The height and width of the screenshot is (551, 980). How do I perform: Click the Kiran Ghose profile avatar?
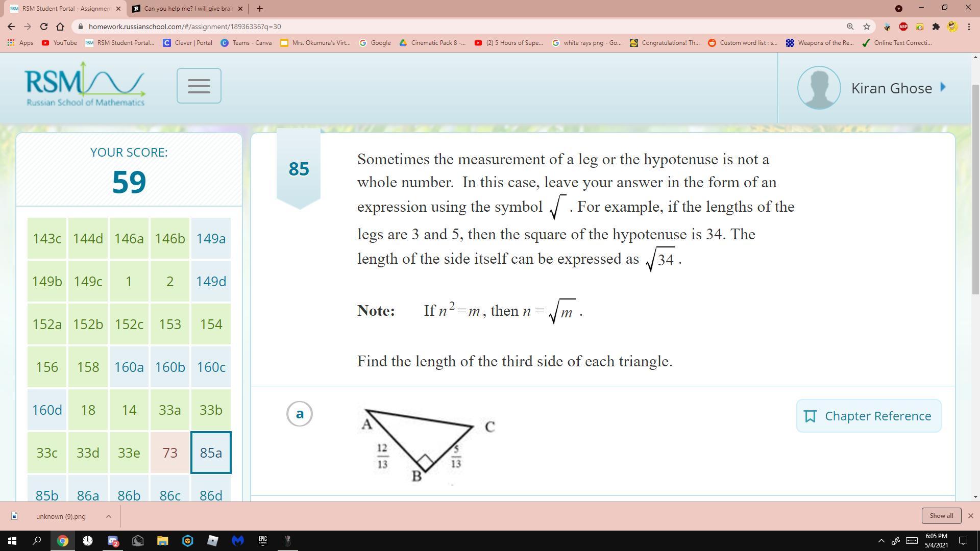click(819, 88)
